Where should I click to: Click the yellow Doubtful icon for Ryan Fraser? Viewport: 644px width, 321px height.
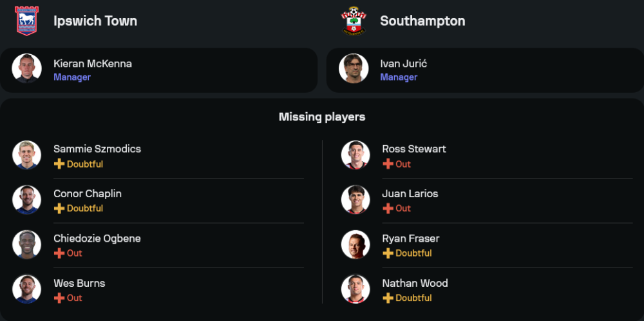(x=388, y=253)
